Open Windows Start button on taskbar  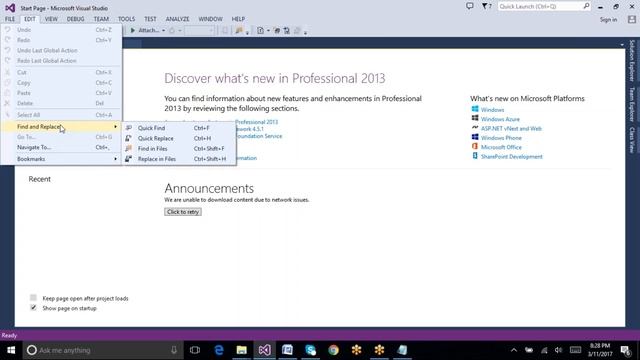point(11,350)
